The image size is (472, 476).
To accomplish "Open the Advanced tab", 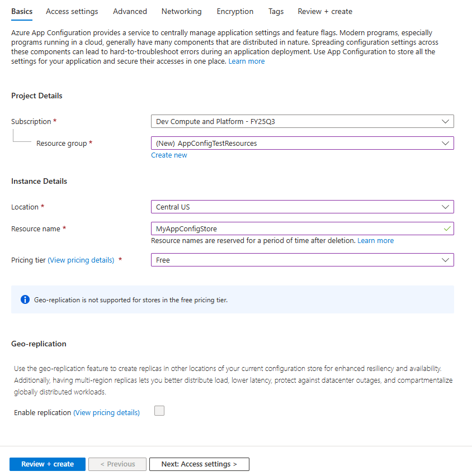I will (130, 11).
